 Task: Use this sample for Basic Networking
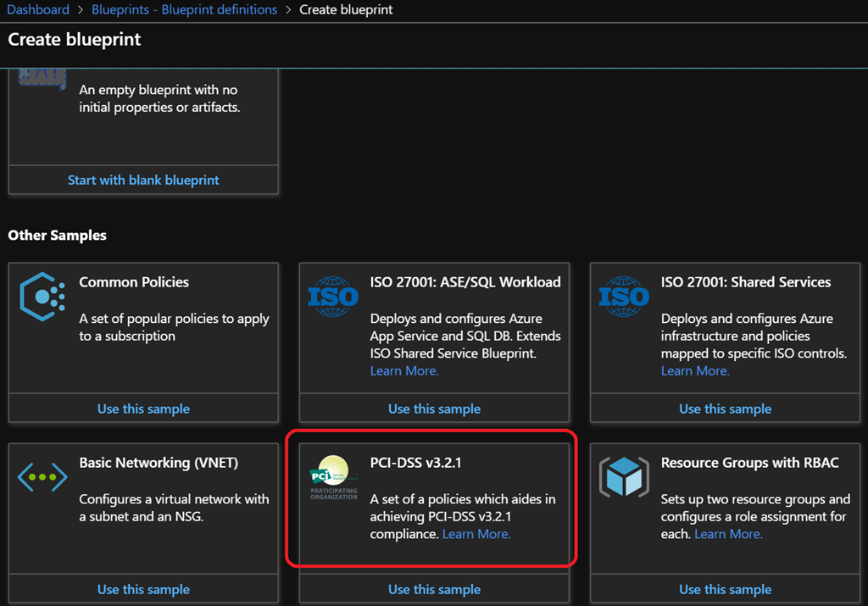coord(143,589)
